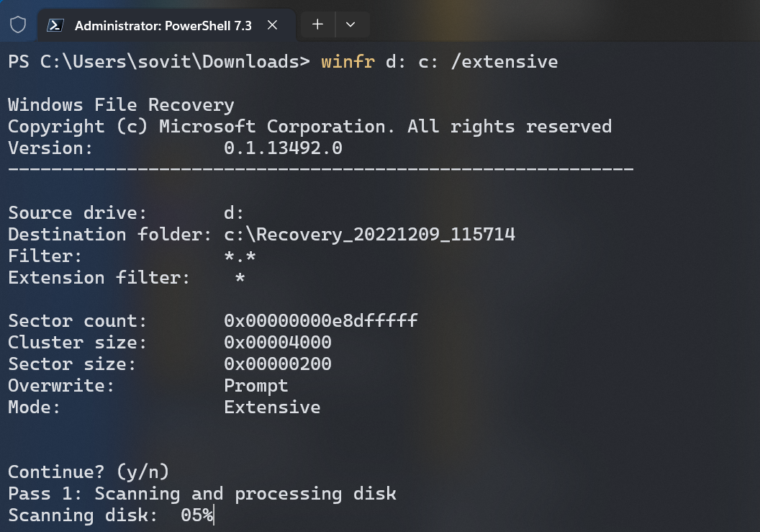Click the Windows File Recovery header text
The height and width of the screenshot is (532, 760).
[120, 104]
